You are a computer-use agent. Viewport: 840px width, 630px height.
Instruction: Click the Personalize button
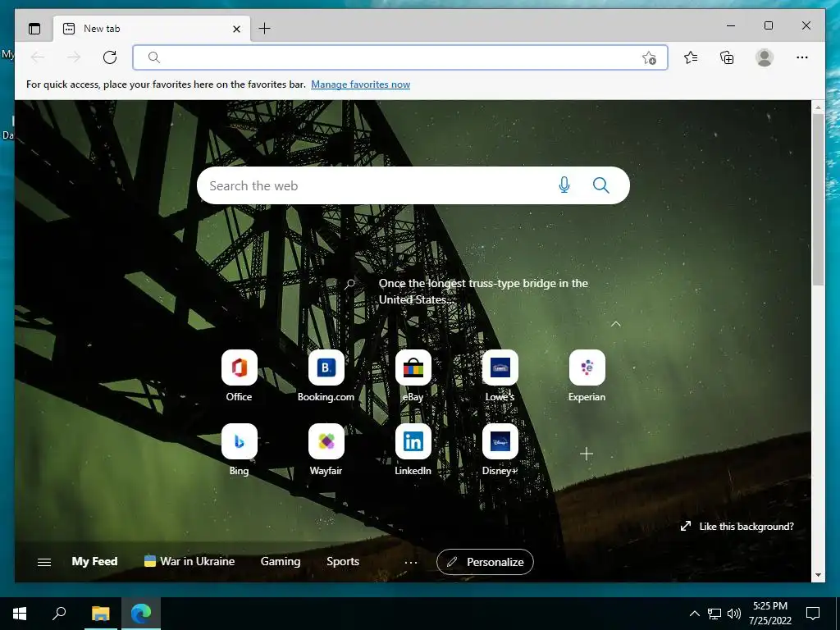(485, 562)
